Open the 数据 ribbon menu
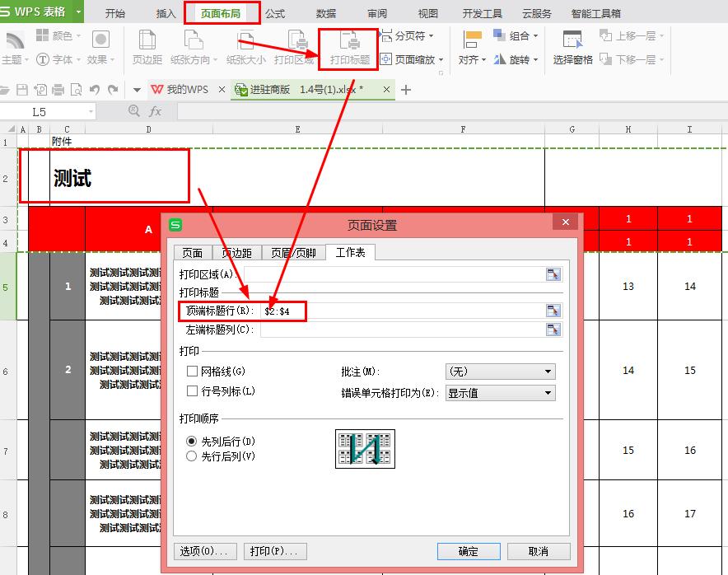 point(324,12)
